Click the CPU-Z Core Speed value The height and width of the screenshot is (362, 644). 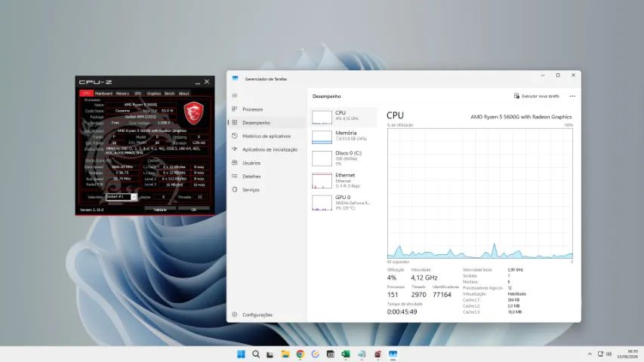click(122, 167)
